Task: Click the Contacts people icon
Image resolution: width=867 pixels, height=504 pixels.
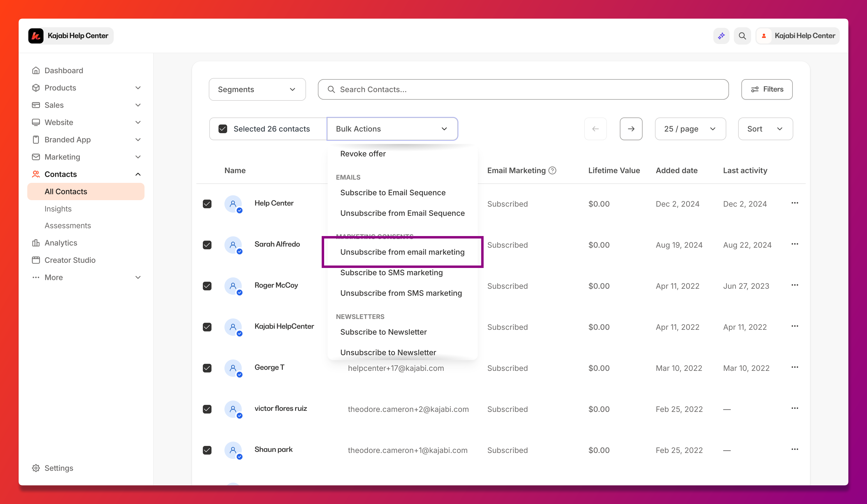Action: click(x=36, y=174)
